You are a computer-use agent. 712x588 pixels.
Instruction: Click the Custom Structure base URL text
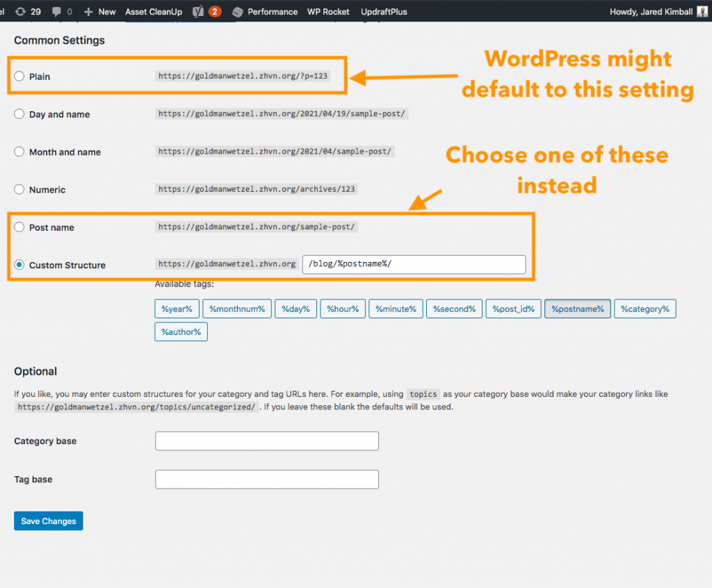pyautogui.click(x=227, y=264)
